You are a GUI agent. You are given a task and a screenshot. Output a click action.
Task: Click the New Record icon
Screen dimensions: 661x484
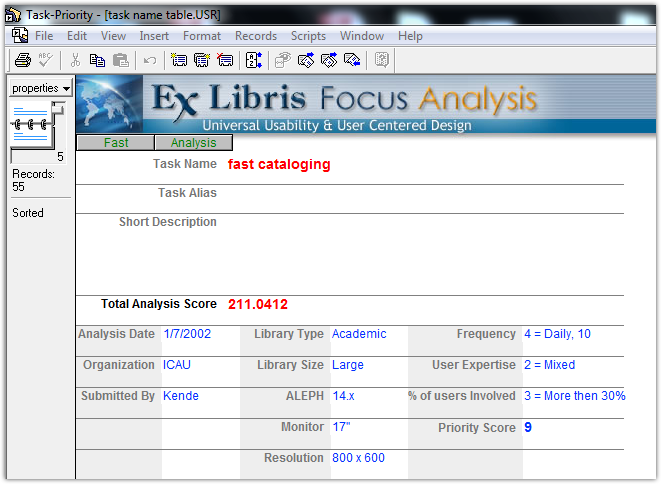click(179, 60)
